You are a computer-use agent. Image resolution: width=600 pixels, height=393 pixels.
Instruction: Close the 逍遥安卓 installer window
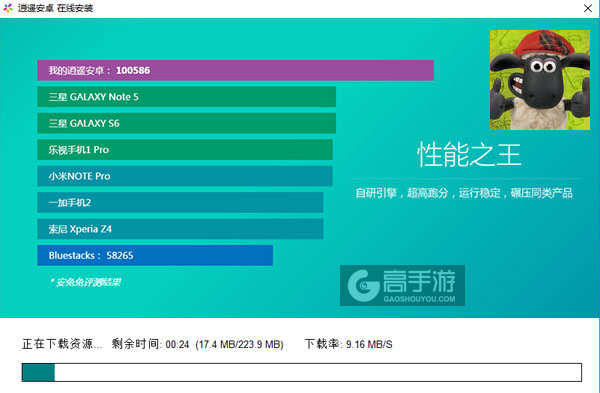point(588,8)
